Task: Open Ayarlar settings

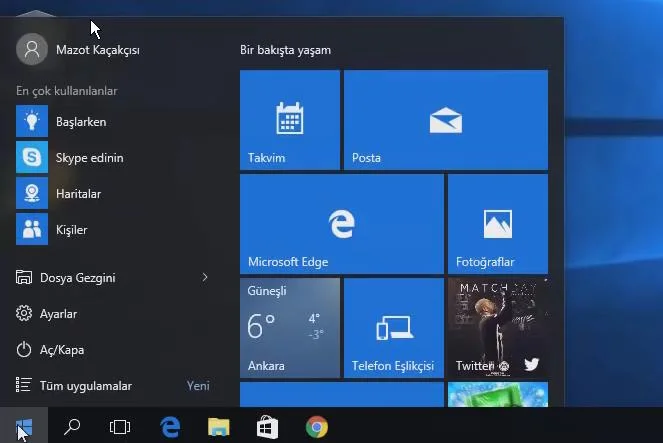Action: (x=58, y=314)
